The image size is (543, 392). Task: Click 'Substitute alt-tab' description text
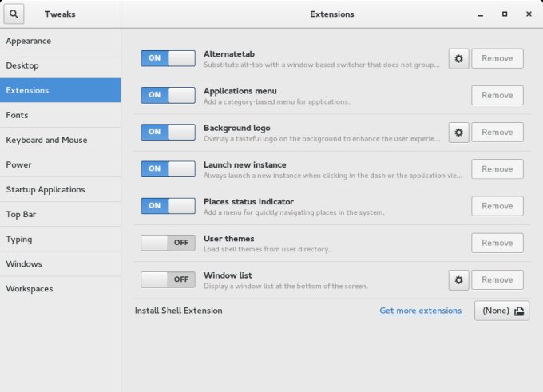(322, 65)
